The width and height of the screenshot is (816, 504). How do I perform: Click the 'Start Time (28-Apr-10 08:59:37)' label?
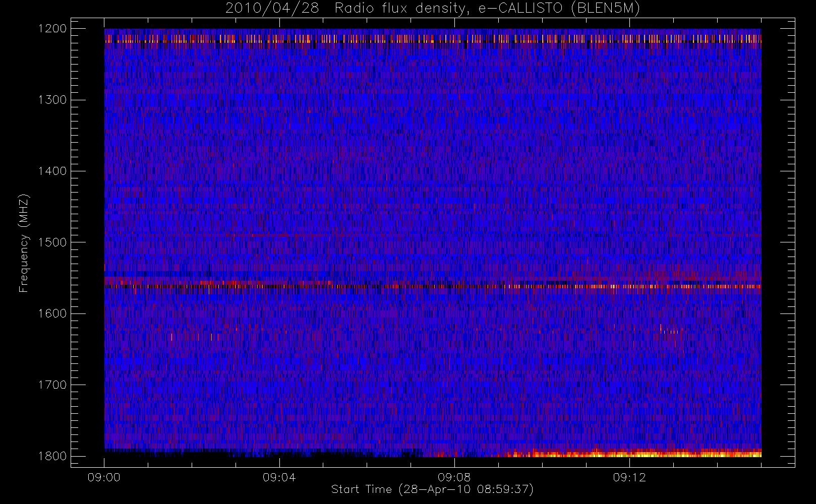[432, 489]
